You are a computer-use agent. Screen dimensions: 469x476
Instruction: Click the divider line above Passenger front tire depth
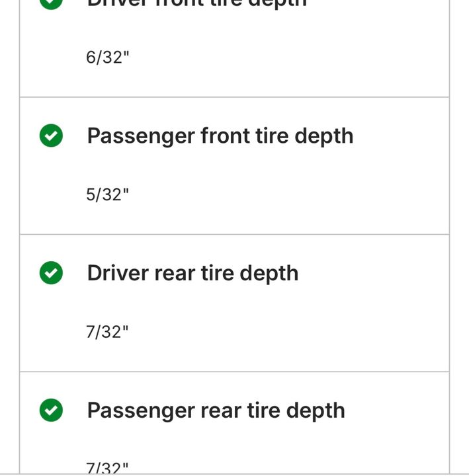(x=234, y=97)
